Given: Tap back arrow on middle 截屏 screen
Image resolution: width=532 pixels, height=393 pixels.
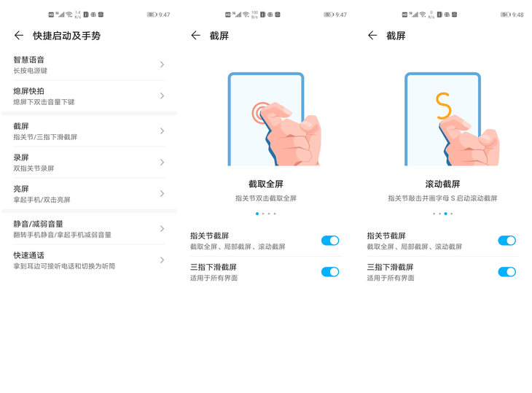Looking at the screenshot, I should [x=196, y=35].
